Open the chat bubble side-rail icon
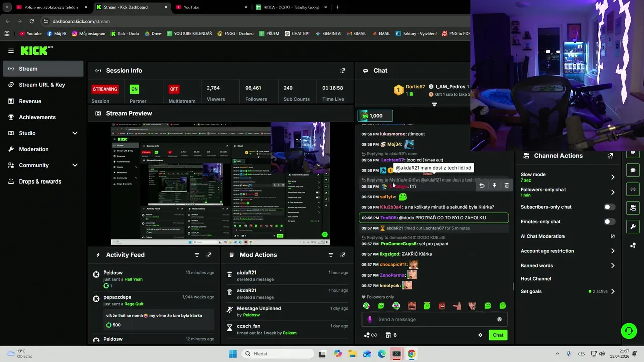This screenshot has width=644, height=362. pos(633,170)
